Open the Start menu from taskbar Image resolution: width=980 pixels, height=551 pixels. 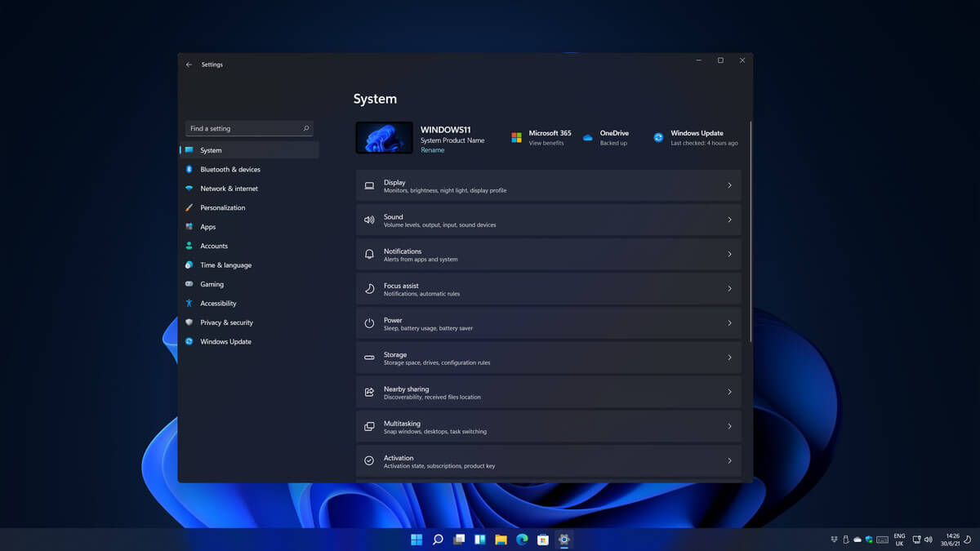(416, 540)
